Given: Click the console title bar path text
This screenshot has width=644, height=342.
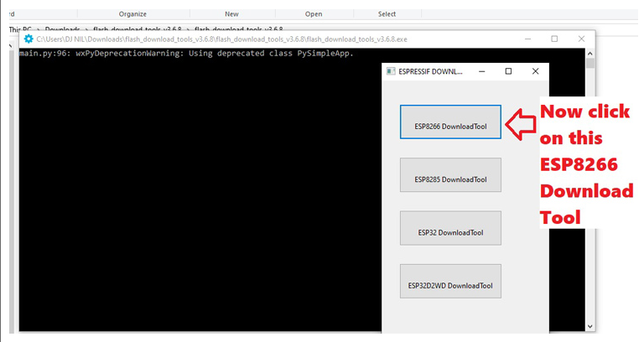Looking at the screenshot, I should click(221, 39).
